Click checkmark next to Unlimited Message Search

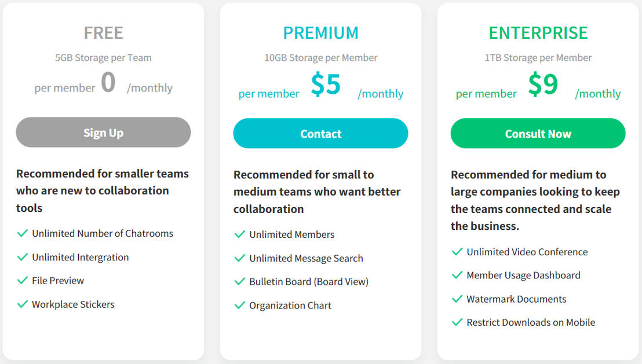240,258
